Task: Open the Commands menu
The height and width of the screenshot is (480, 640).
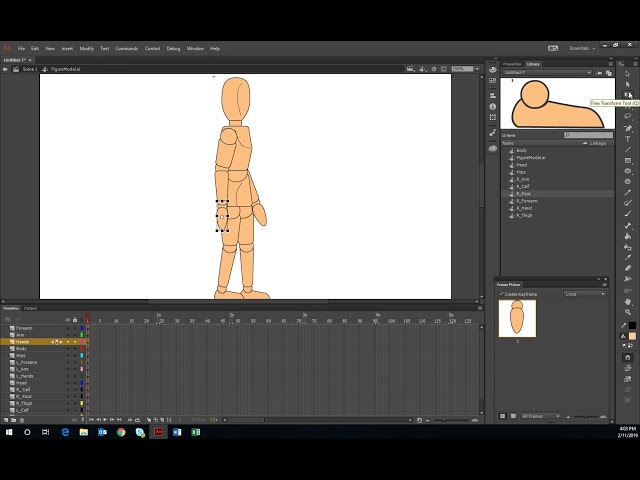Action: (127, 48)
